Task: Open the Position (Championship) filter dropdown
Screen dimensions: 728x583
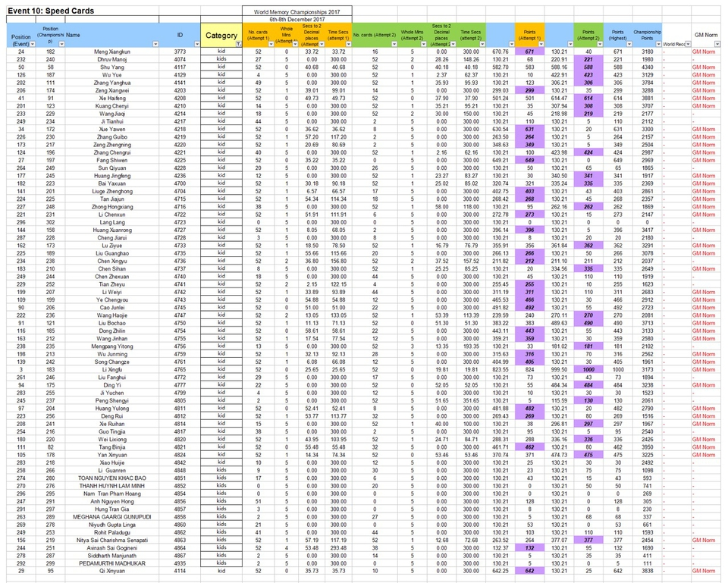Action: click(61, 44)
